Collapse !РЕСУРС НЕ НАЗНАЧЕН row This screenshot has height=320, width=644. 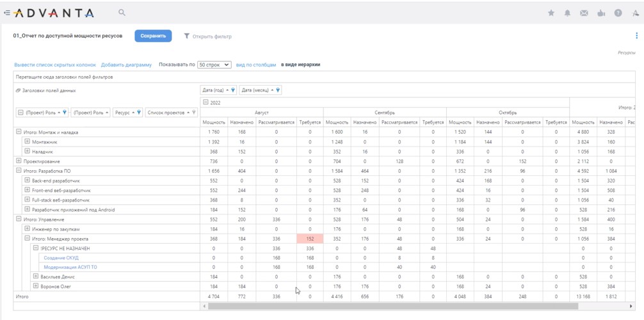point(36,248)
